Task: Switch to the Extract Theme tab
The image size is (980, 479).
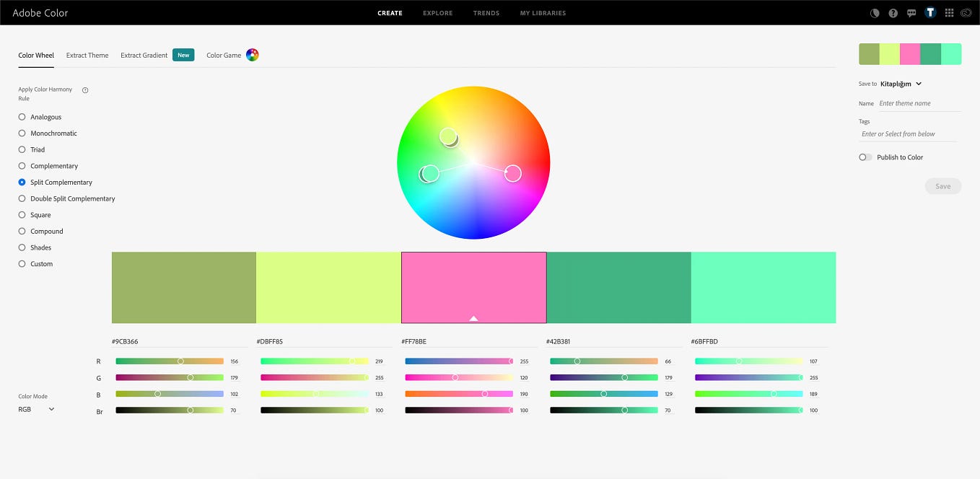Action: click(x=87, y=55)
